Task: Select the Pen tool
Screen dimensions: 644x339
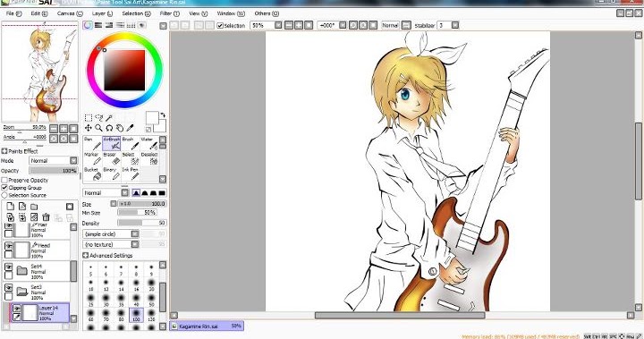Action: point(91,144)
